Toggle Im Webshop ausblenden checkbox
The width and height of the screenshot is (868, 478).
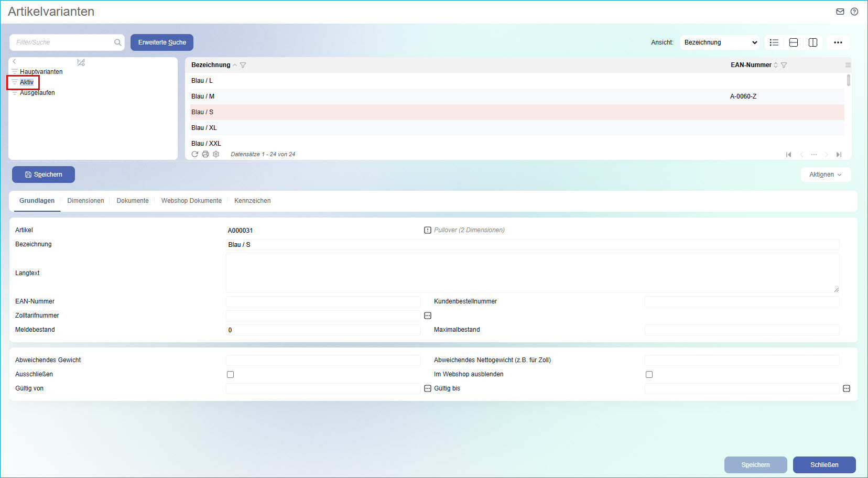coord(649,374)
